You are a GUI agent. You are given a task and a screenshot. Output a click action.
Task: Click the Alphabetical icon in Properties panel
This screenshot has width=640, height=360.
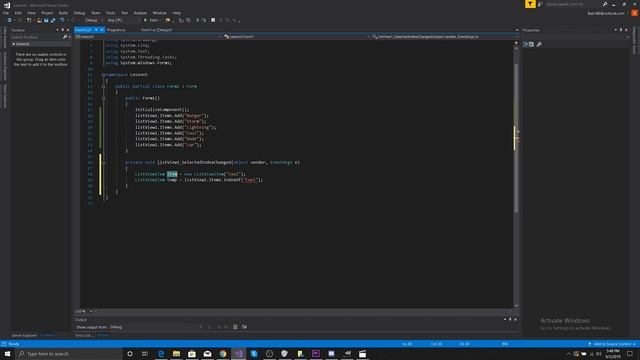[531, 44]
